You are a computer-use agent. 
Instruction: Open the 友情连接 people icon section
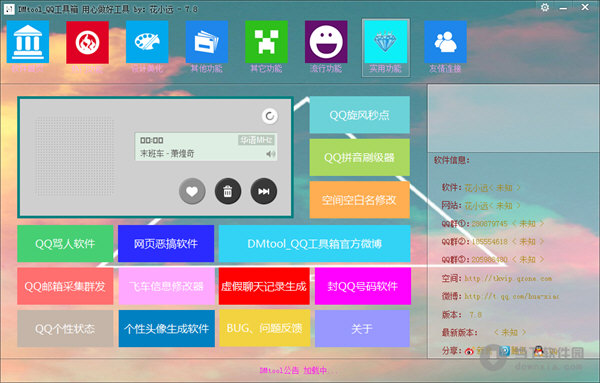click(x=445, y=42)
